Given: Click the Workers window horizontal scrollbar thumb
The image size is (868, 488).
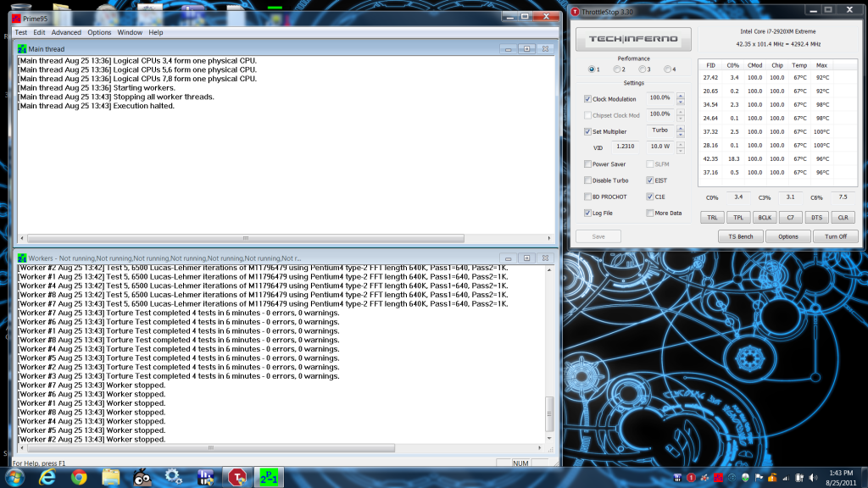Looking at the screenshot, I should coord(210,447).
